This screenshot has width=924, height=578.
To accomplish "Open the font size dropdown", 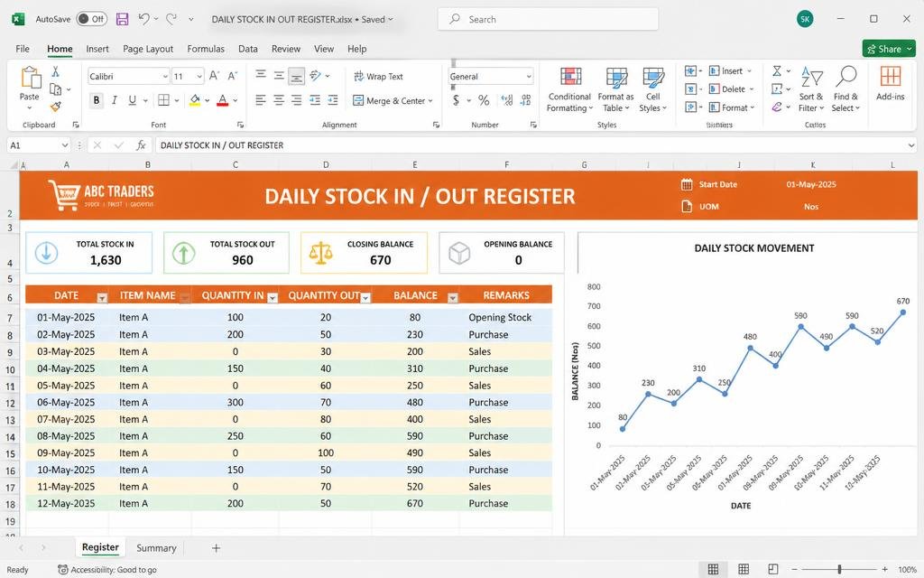I will pyautogui.click(x=199, y=77).
